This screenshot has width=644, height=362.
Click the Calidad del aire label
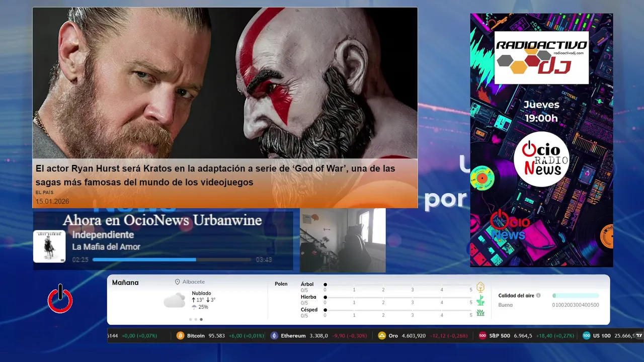[x=516, y=296]
